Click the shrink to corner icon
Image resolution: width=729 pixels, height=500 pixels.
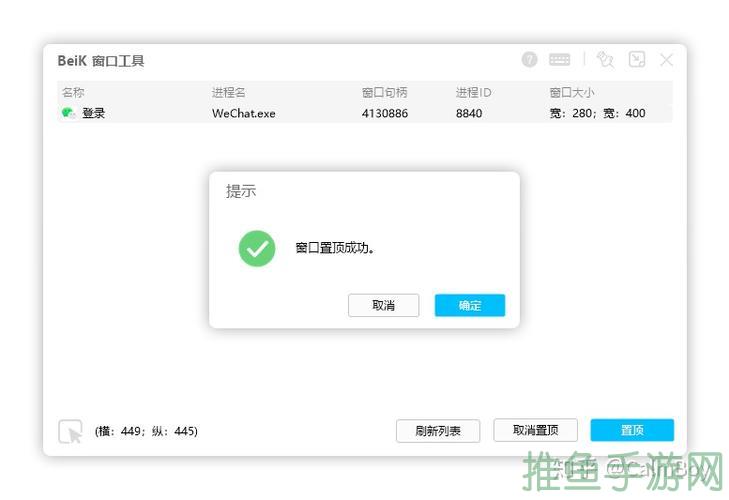pyautogui.click(x=637, y=60)
